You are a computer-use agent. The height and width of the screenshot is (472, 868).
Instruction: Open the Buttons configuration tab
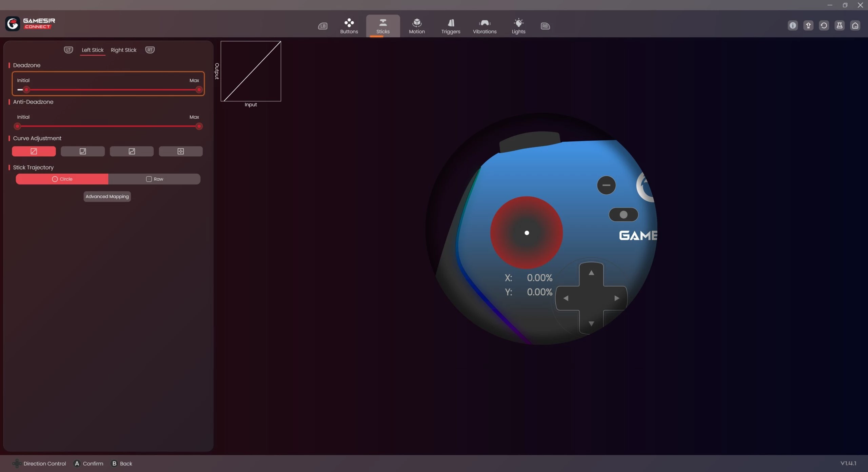coord(349,26)
